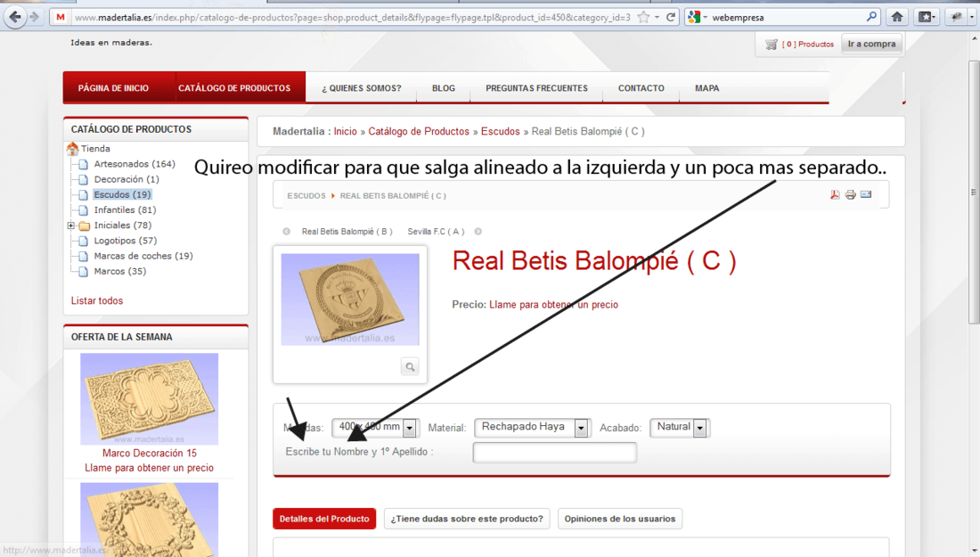Screen dimensions: 980x557
Task: Open the MAPA menu item
Action: click(706, 88)
